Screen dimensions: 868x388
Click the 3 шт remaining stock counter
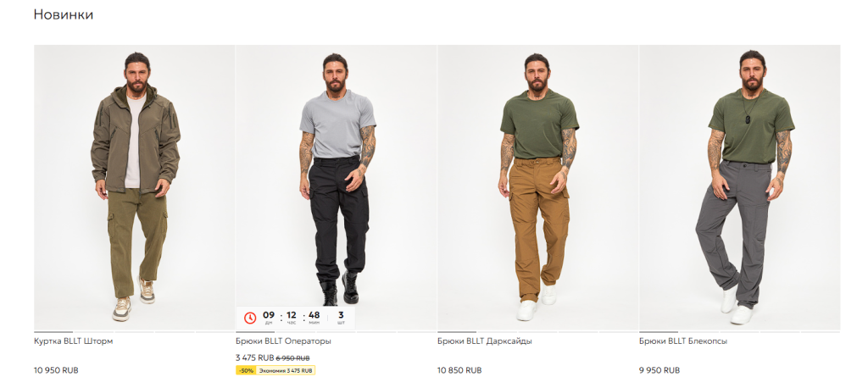(x=341, y=318)
